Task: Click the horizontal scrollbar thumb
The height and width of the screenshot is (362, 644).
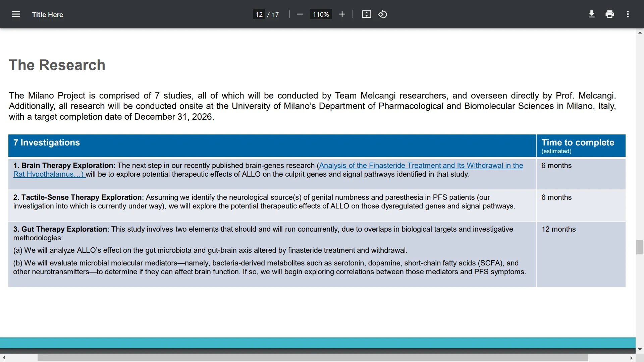Action: pyautogui.click(x=313, y=358)
